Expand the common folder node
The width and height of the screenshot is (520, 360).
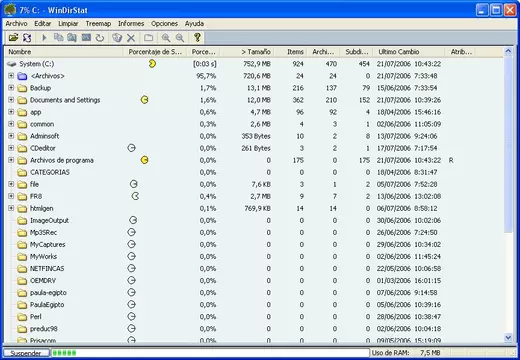(11, 124)
